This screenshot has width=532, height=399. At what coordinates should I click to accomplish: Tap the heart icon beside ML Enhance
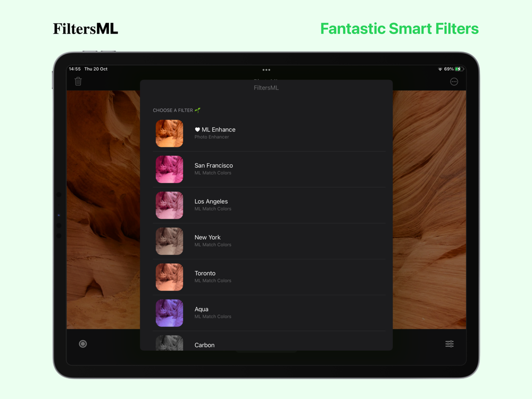coord(197,130)
